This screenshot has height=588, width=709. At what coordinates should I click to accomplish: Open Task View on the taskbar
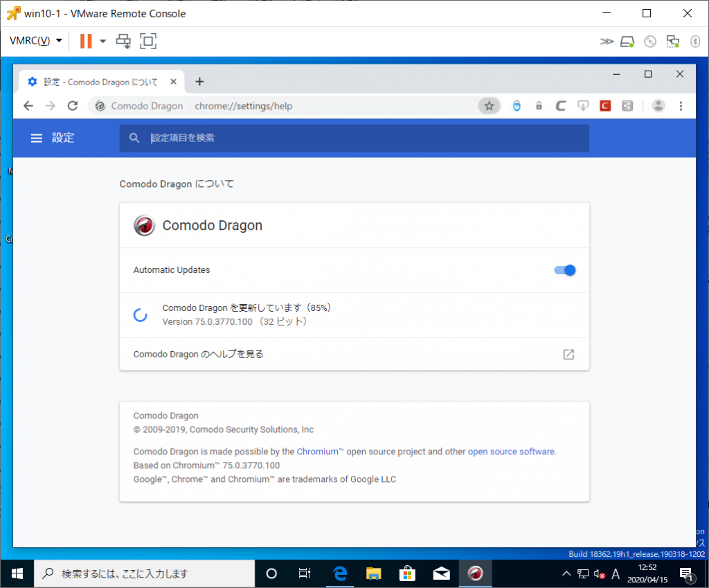pyautogui.click(x=305, y=573)
